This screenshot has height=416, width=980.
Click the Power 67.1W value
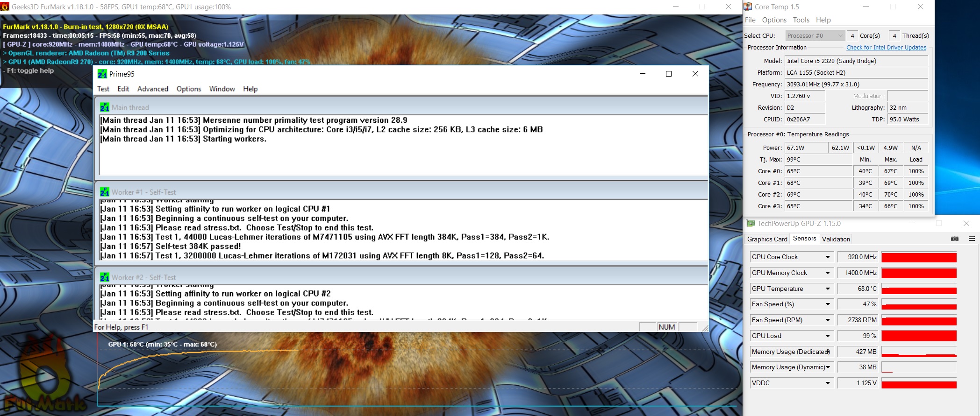pyautogui.click(x=806, y=148)
